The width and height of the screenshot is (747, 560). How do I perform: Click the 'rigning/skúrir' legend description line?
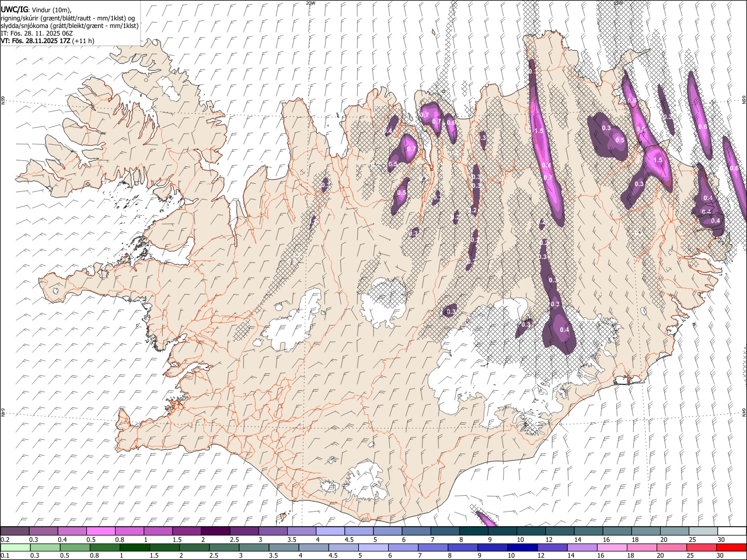[68, 18]
